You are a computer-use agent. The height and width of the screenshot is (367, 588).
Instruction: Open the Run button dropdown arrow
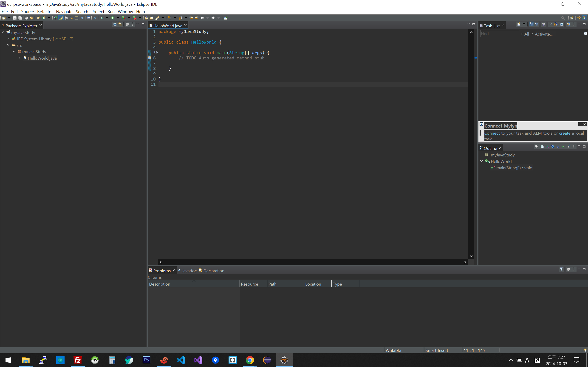coord(118,18)
